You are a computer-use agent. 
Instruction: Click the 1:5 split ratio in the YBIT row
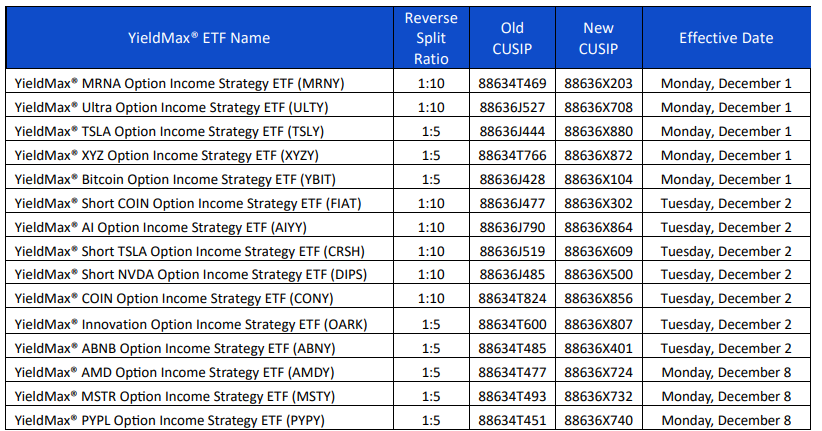(431, 179)
